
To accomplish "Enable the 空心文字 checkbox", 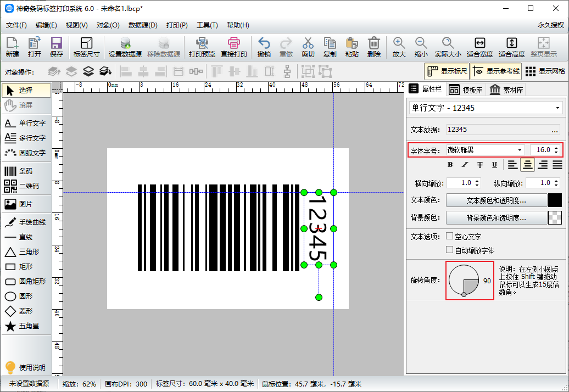I will pyautogui.click(x=450, y=236).
